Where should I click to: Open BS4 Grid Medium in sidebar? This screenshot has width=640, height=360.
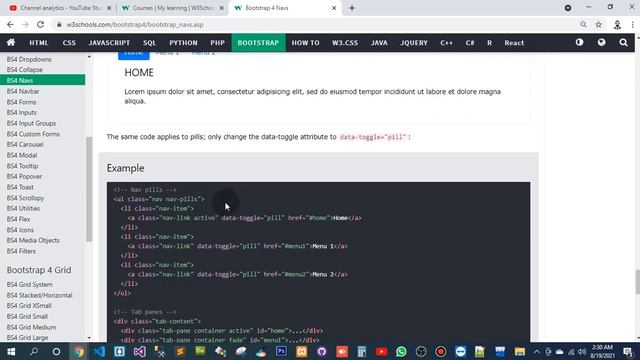pos(31,327)
